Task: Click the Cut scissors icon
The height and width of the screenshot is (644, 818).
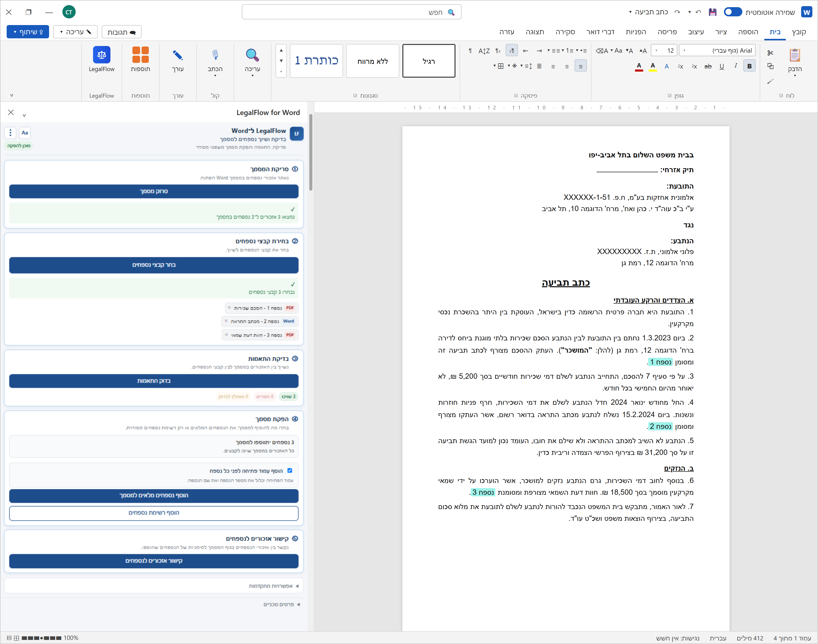Action: tap(770, 53)
